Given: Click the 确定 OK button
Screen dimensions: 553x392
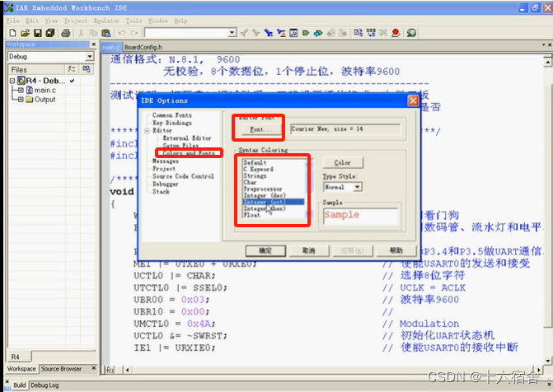Looking at the screenshot, I should pos(265,250).
